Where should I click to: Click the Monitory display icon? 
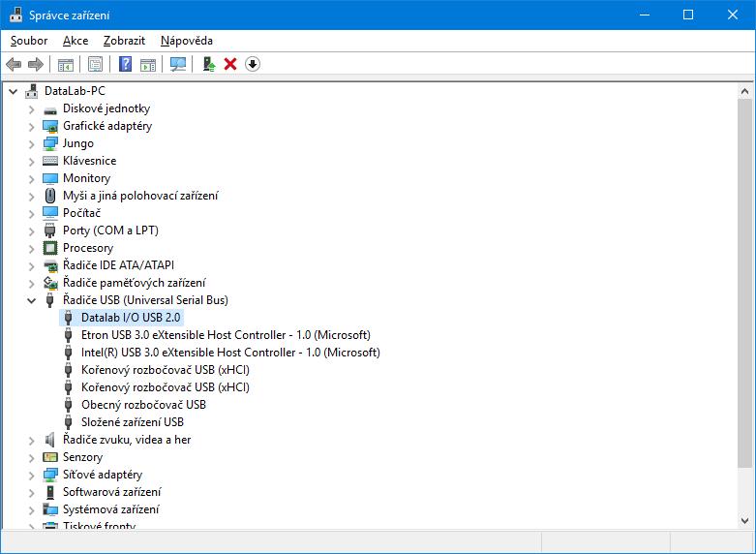(x=50, y=178)
